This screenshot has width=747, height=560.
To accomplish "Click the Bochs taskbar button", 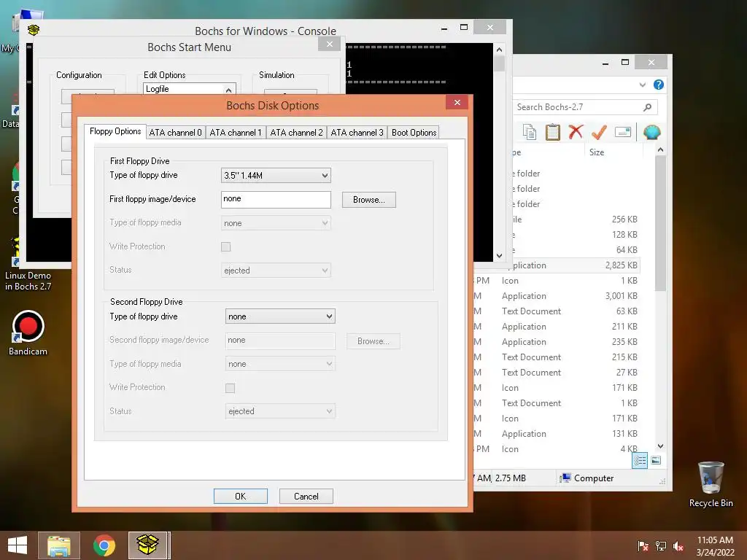I will [x=147, y=545].
